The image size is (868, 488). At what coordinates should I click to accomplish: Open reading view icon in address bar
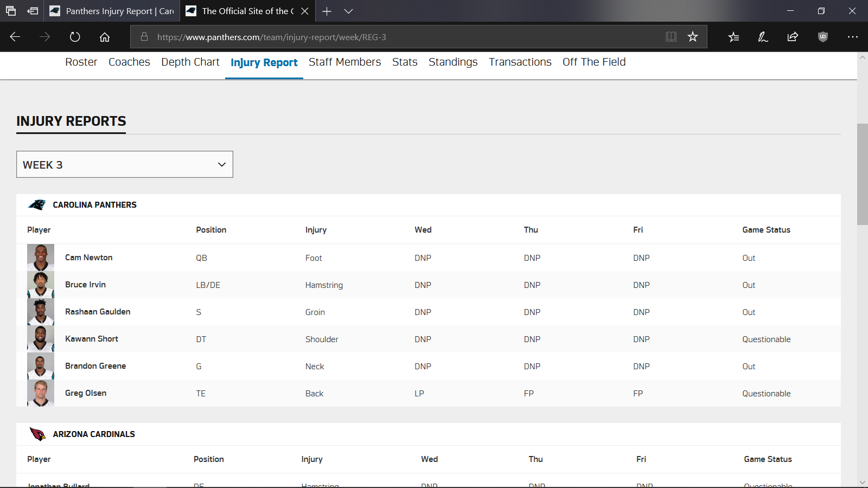[x=671, y=37]
